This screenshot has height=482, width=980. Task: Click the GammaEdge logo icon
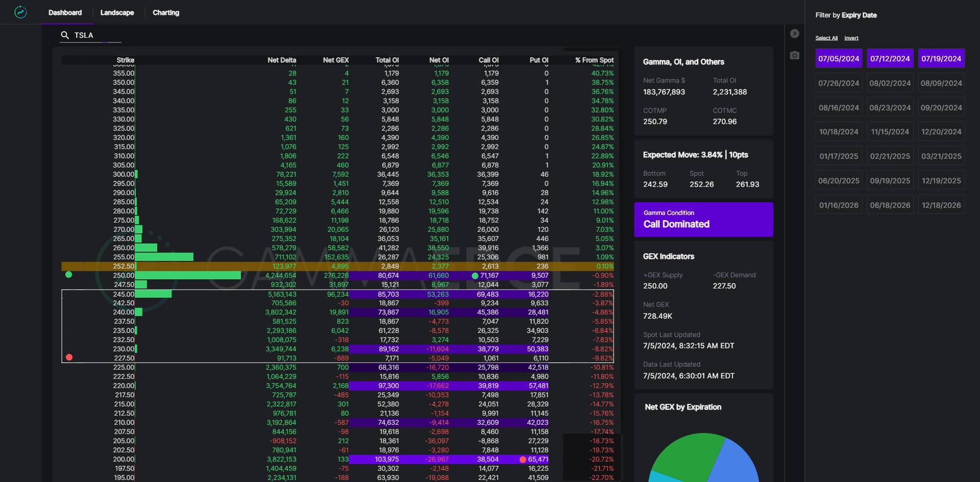tap(20, 12)
